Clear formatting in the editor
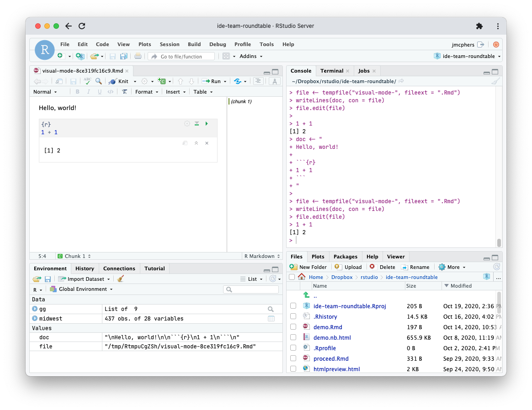 [x=124, y=91]
